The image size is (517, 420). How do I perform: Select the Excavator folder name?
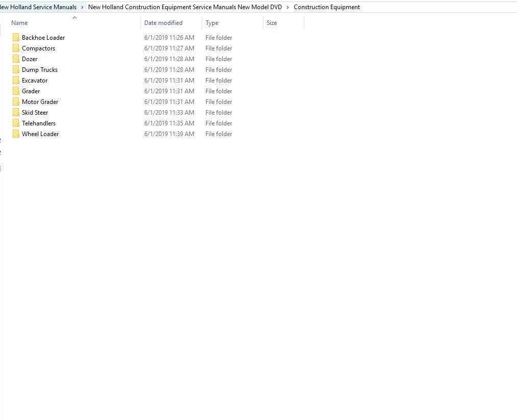click(35, 81)
